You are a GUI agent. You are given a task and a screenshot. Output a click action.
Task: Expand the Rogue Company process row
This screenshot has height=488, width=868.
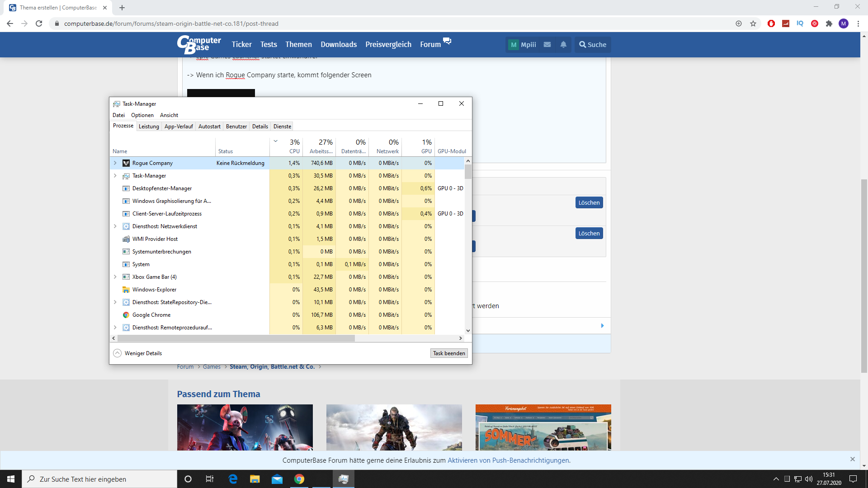115,163
